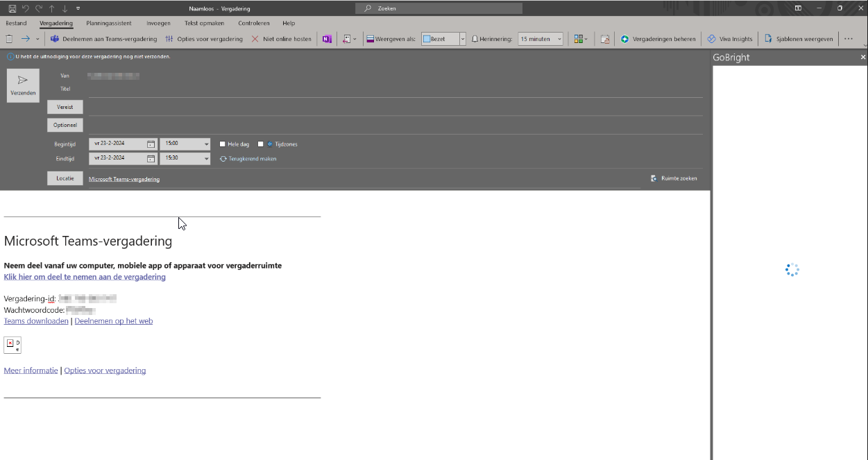Open the Invoegen tab
The image size is (868, 460).
pyautogui.click(x=158, y=23)
